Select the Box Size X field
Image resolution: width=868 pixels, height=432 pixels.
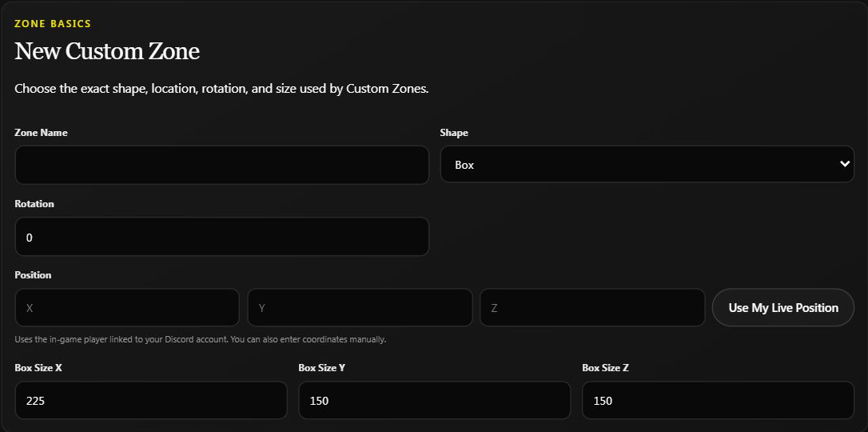pos(151,401)
